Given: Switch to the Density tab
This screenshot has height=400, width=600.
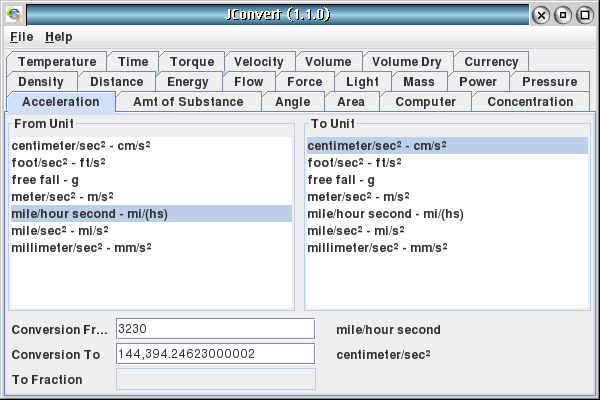Looking at the screenshot, I should point(41,82).
